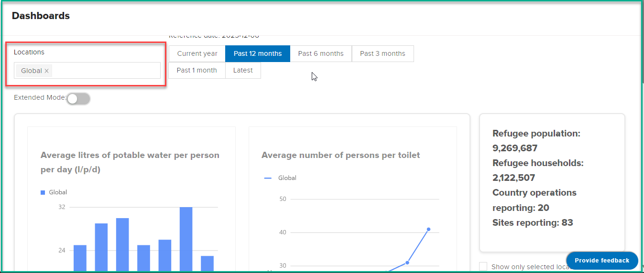Click the Refugee households value 2,122,507
This screenshot has width=644, height=273.
click(514, 178)
